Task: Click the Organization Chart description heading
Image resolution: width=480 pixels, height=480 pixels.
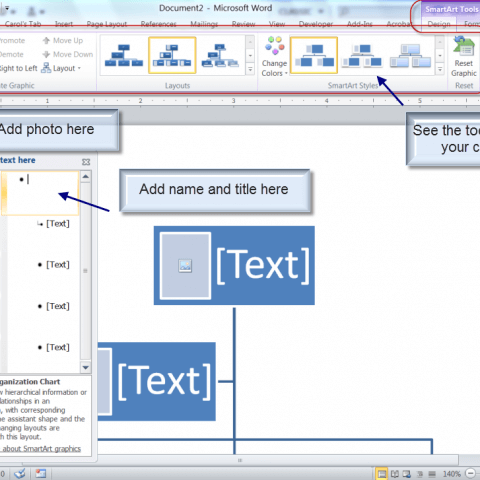Action: tap(30, 382)
